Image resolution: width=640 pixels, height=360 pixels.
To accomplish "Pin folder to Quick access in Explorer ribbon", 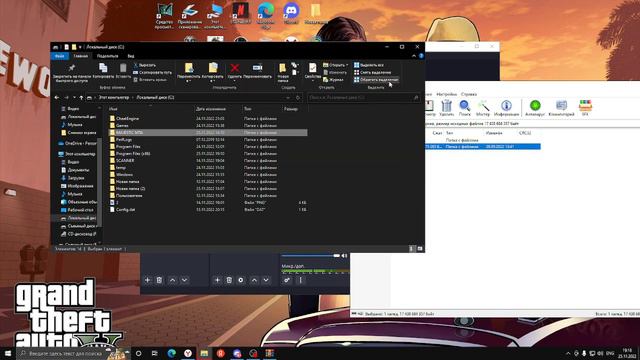I will coord(72,73).
